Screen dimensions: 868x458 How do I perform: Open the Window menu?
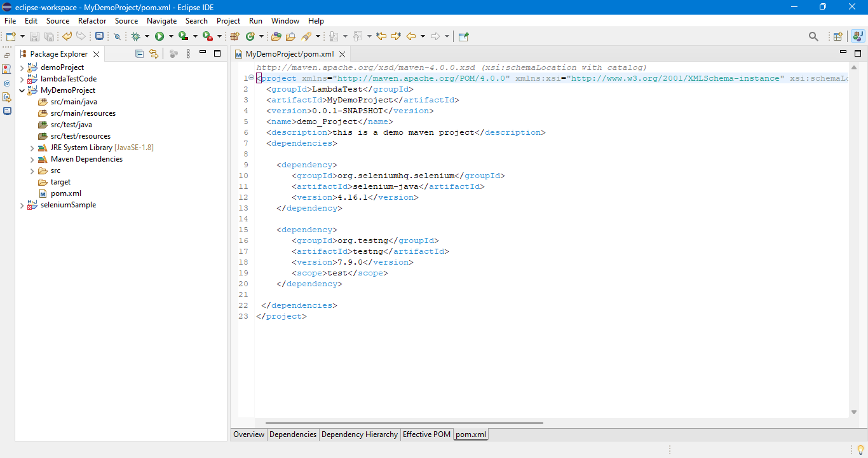point(285,21)
